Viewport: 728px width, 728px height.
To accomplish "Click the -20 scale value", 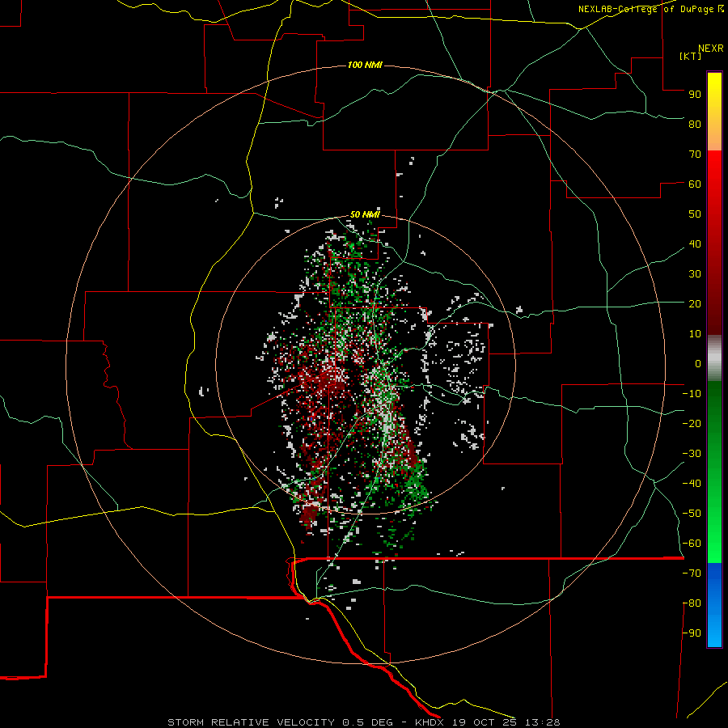I will [x=692, y=424].
